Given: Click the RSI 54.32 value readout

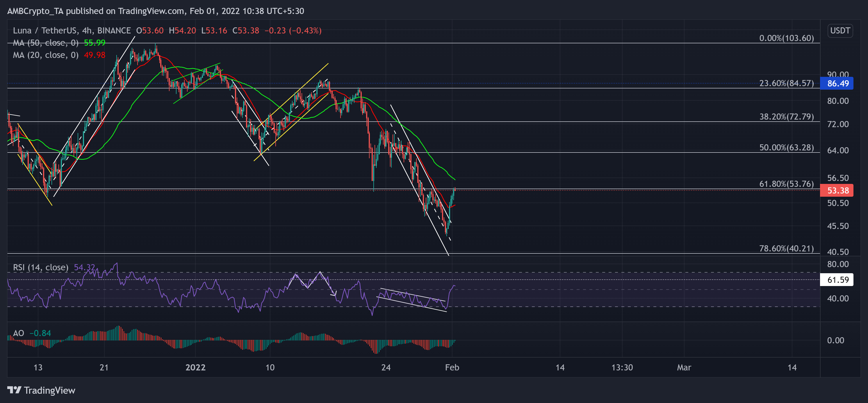Looking at the screenshot, I should click(x=85, y=267).
